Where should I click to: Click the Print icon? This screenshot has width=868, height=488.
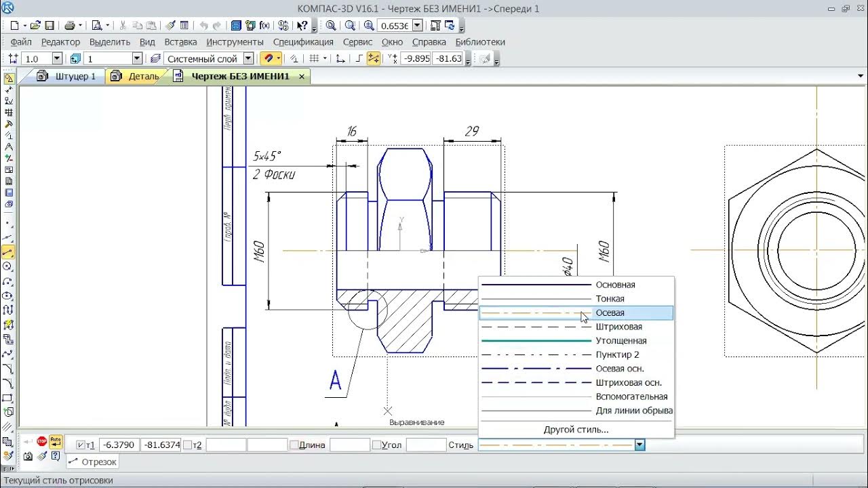(69, 26)
